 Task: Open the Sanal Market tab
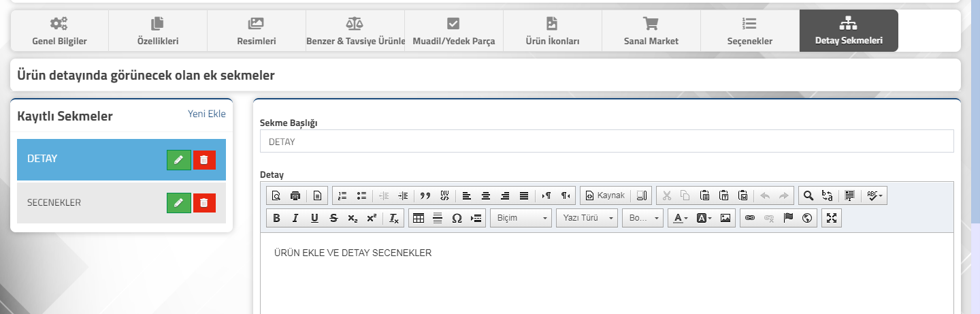[651, 31]
